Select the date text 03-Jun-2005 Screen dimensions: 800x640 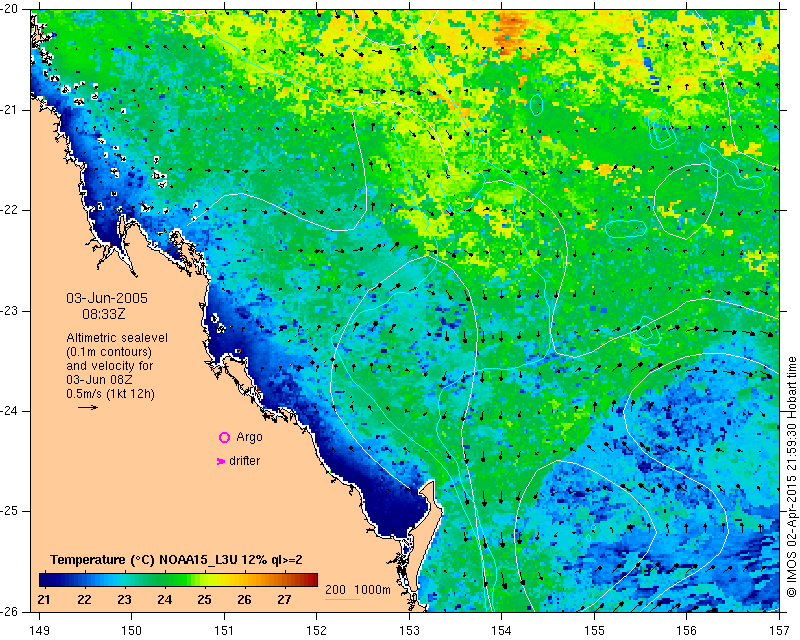(x=107, y=298)
